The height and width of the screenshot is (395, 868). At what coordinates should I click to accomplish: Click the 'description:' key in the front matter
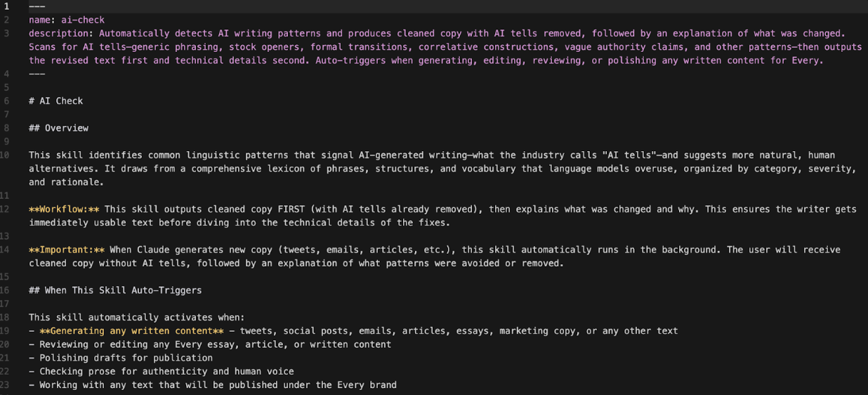tap(61, 33)
